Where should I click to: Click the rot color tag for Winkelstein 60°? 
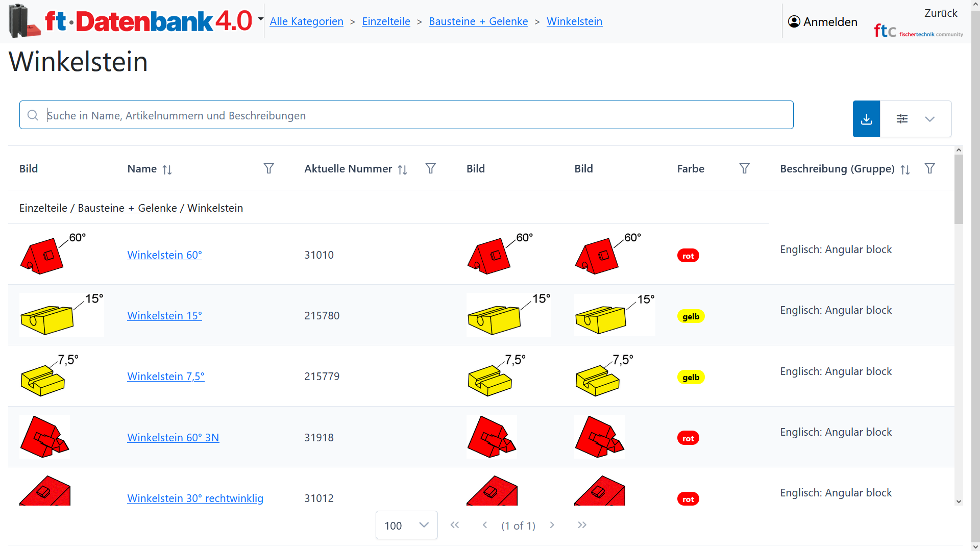pos(688,256)
